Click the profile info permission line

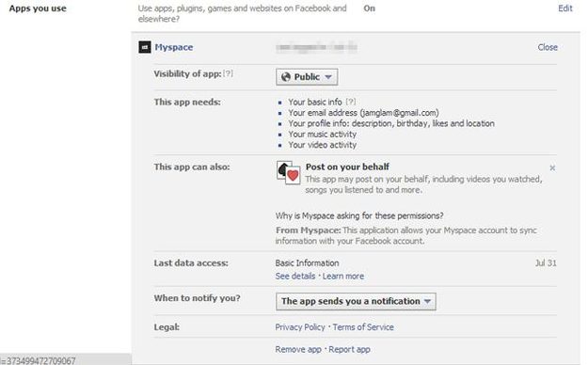click(391, 123)
